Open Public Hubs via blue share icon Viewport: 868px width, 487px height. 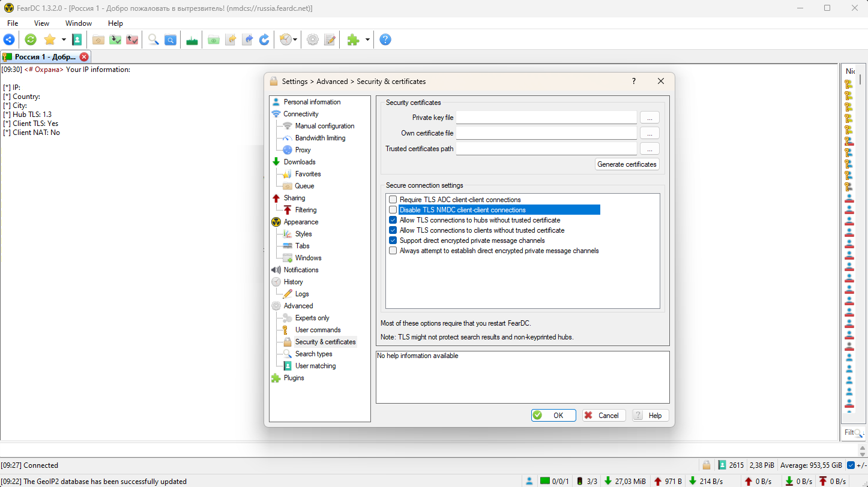(9, 40)
